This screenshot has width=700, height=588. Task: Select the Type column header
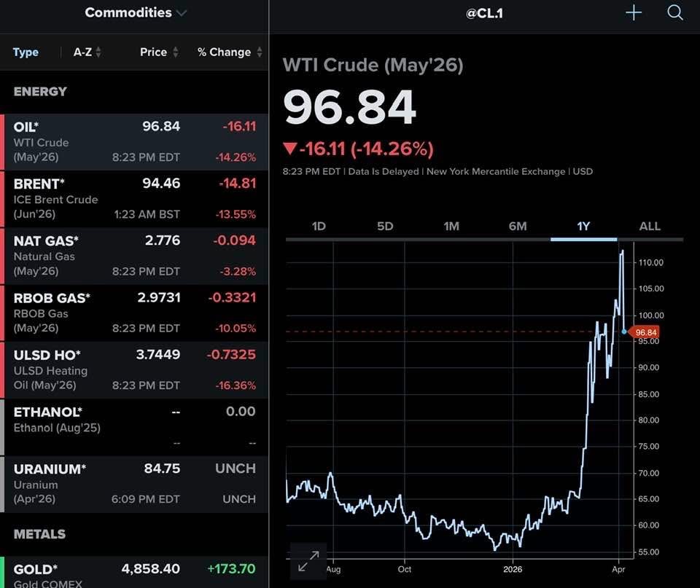click(x=26, y=52)
